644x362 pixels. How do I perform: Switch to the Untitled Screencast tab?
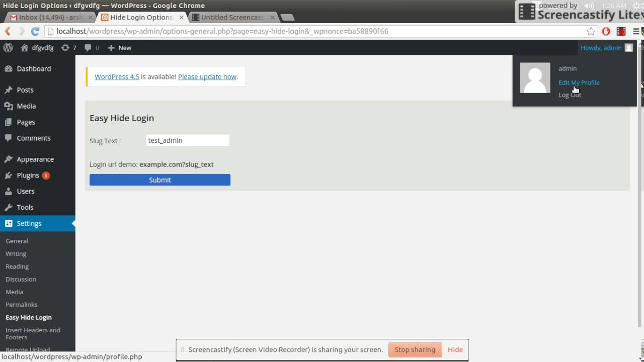point(232,17)
